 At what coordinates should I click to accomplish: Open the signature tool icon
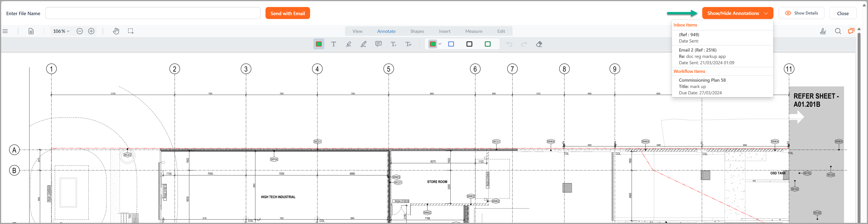pyautogui.click(x=823, y=31)
